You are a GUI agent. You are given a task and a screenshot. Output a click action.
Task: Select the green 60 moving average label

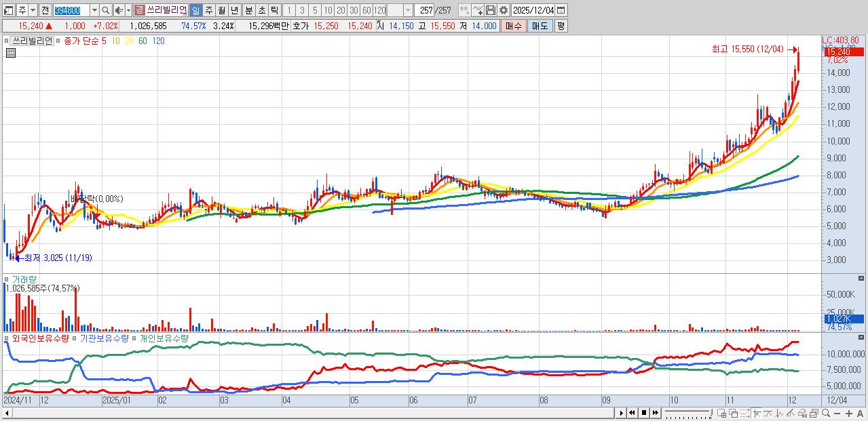click(x=143, y=41)
